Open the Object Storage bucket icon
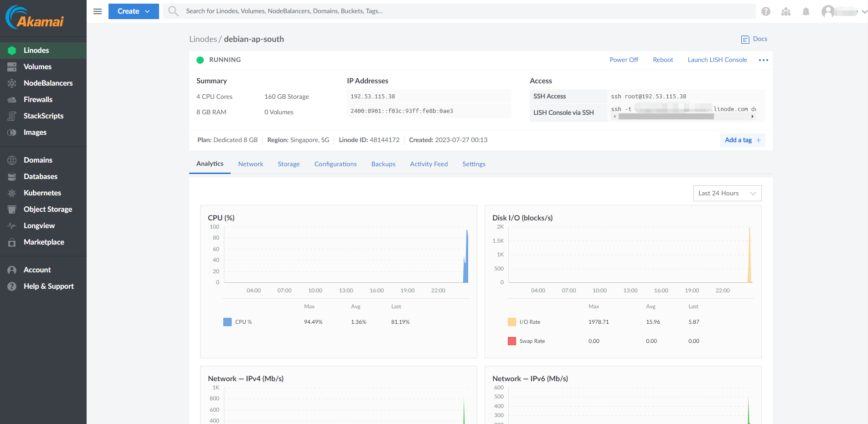The height and width of the screenshot is (424, 868). coord(12,209)
